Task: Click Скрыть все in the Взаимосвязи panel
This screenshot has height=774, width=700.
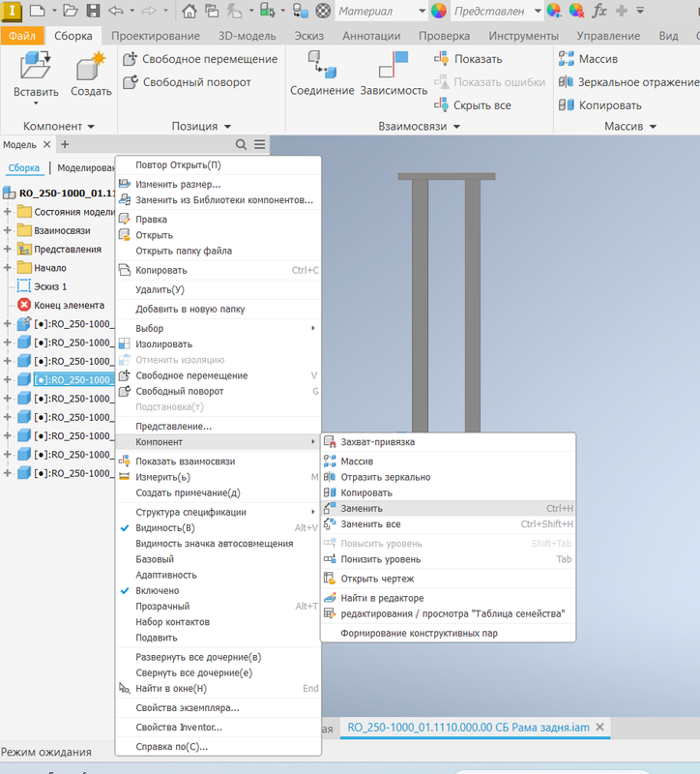Action: [x=472, y=105]
